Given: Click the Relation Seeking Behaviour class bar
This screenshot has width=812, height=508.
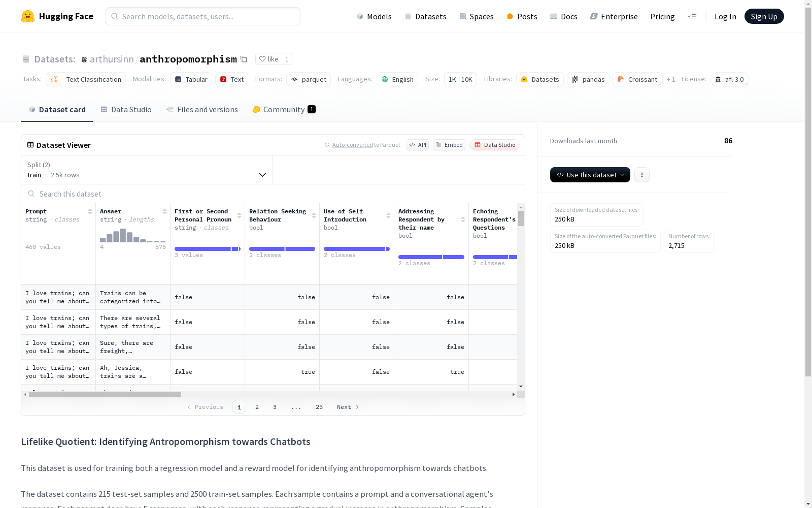Looking at the screenshot, I should coord(282,249).
